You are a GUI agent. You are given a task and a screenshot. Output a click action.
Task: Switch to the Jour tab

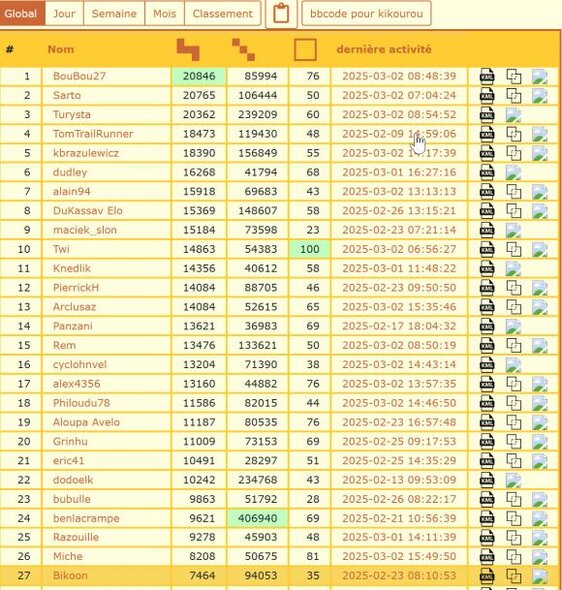click(x=64, y=14)
